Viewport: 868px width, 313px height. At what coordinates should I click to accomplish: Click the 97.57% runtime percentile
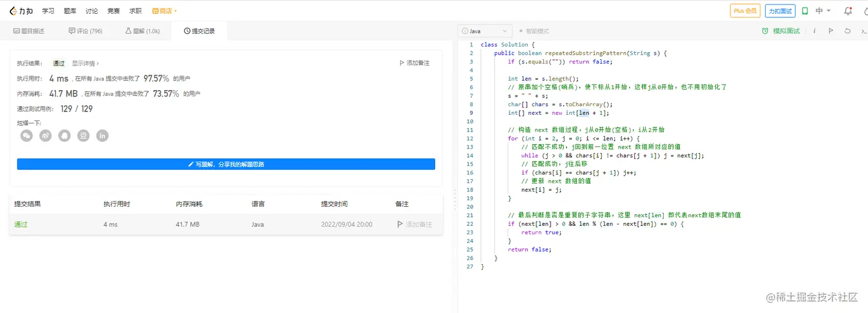(156, 78)
